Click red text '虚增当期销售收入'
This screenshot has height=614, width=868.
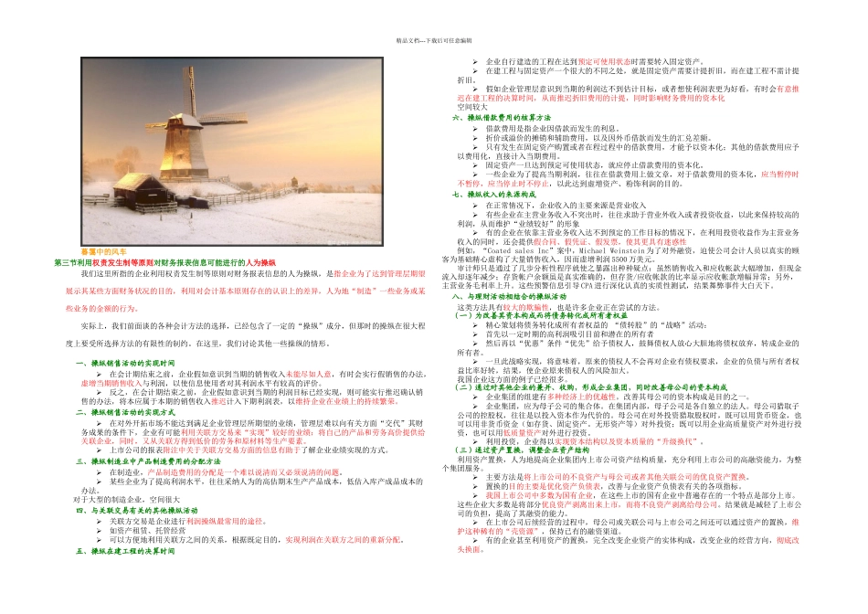111,383
